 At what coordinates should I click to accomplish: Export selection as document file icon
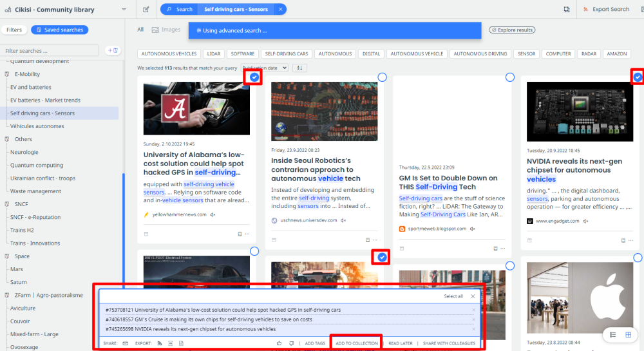pyautogui.click(x=181, y=343)
